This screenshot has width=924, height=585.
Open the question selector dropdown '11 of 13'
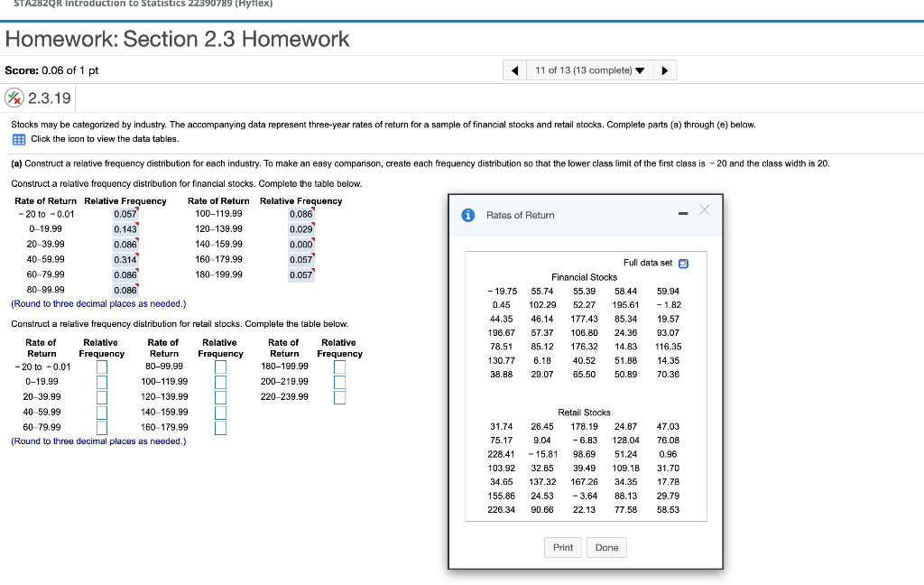click(x=589, y=70)
